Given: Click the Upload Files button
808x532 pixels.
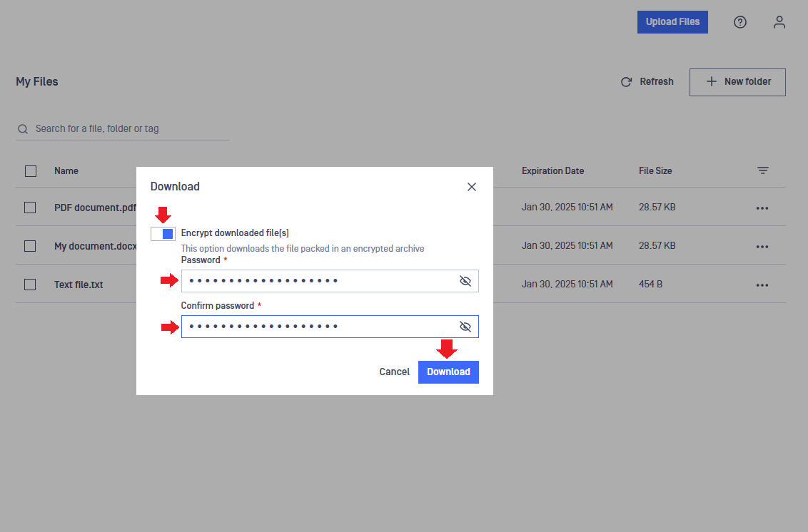Looking at the screenshot, I should [672, 22].
